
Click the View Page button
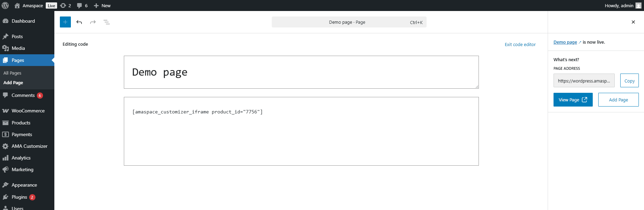(573, 100)
